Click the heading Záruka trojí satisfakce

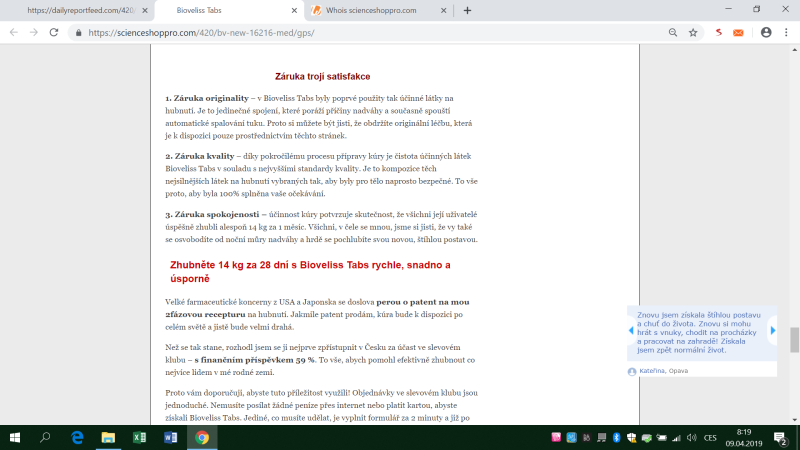pyautogui.click(x=322, y=77)
